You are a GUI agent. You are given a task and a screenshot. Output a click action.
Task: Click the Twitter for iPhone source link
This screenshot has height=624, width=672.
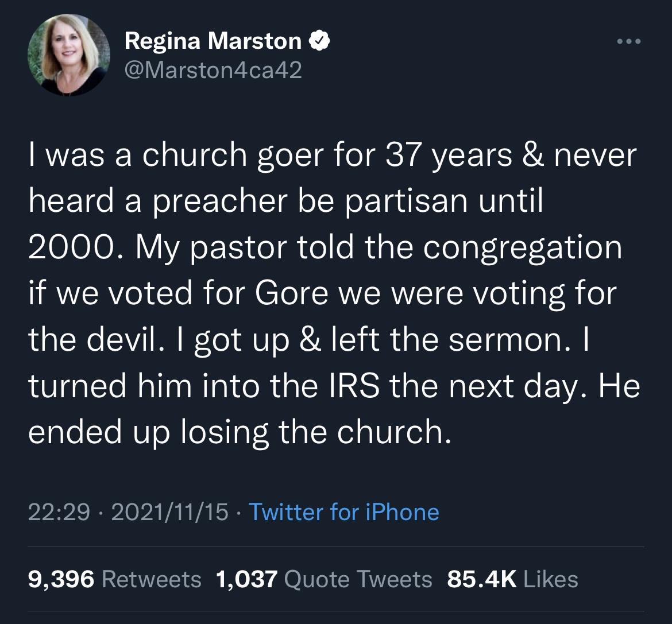[343, 511]
